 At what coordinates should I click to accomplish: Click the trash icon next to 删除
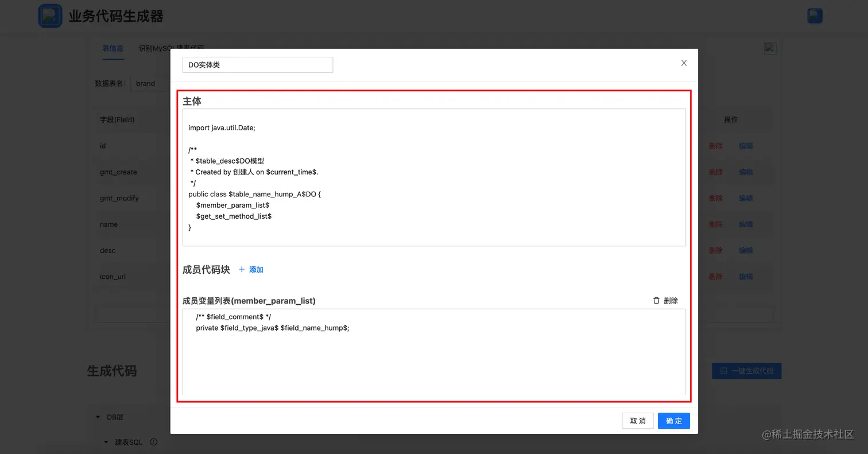[656, 301]
